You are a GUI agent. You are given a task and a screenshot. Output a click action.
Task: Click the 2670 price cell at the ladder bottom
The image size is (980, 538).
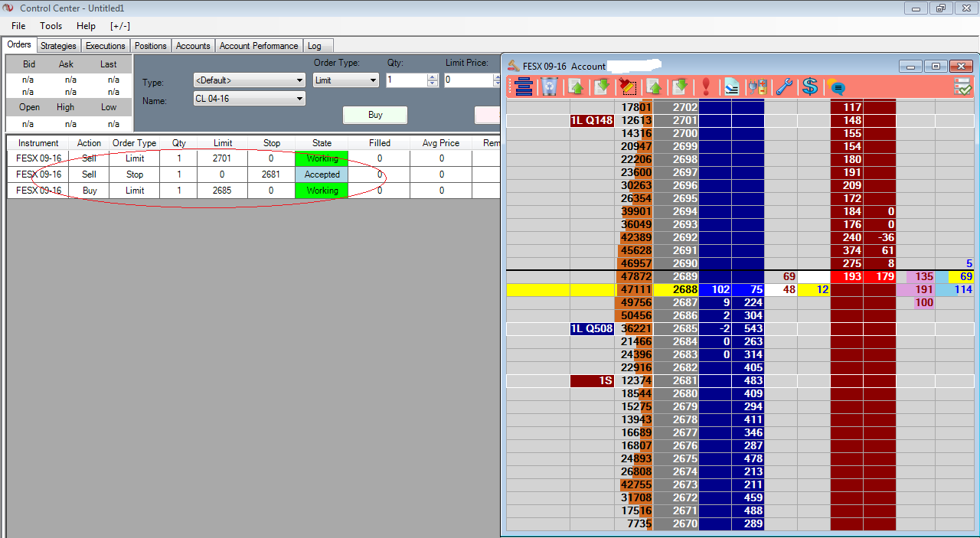pyautogui.click(x=676, y=523)
